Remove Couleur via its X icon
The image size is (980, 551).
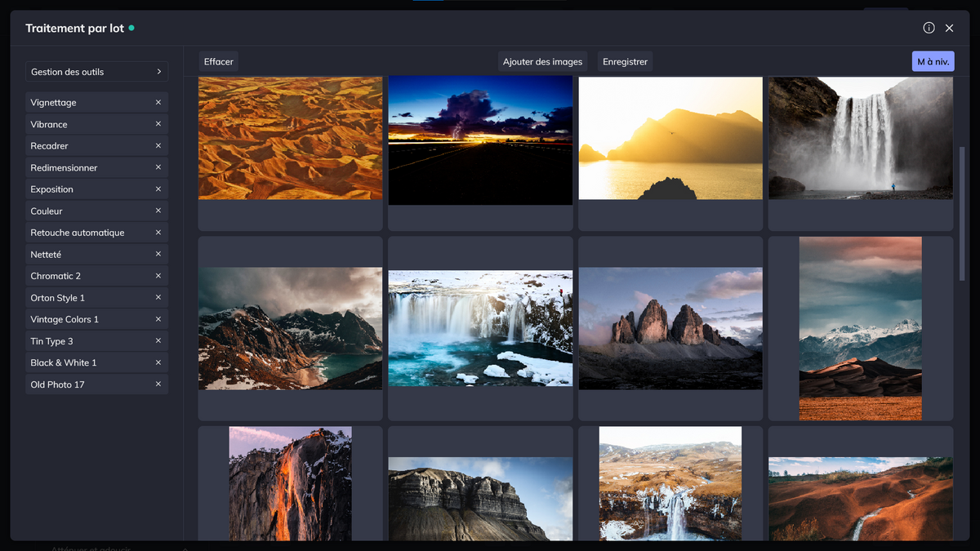(158, 211)
